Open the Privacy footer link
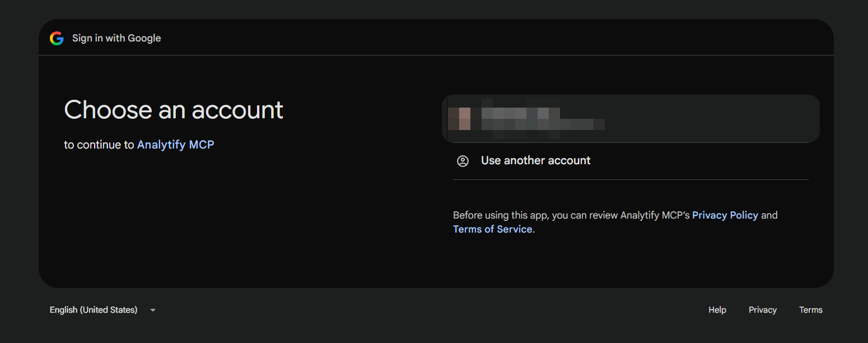 (x=763, y=310)
